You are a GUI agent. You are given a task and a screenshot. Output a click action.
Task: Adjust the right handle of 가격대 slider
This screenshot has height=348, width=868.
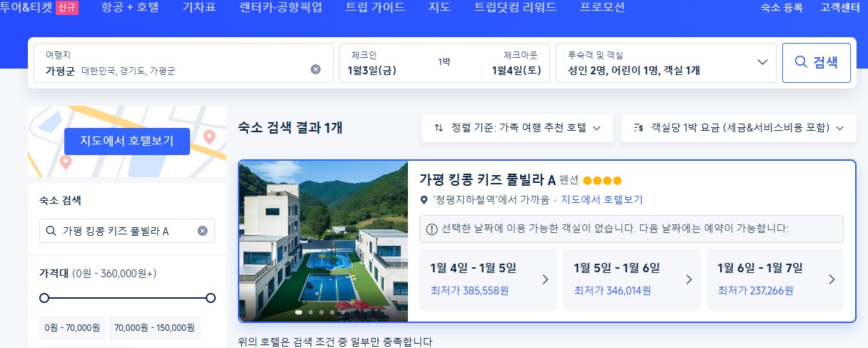pos(211,297)
